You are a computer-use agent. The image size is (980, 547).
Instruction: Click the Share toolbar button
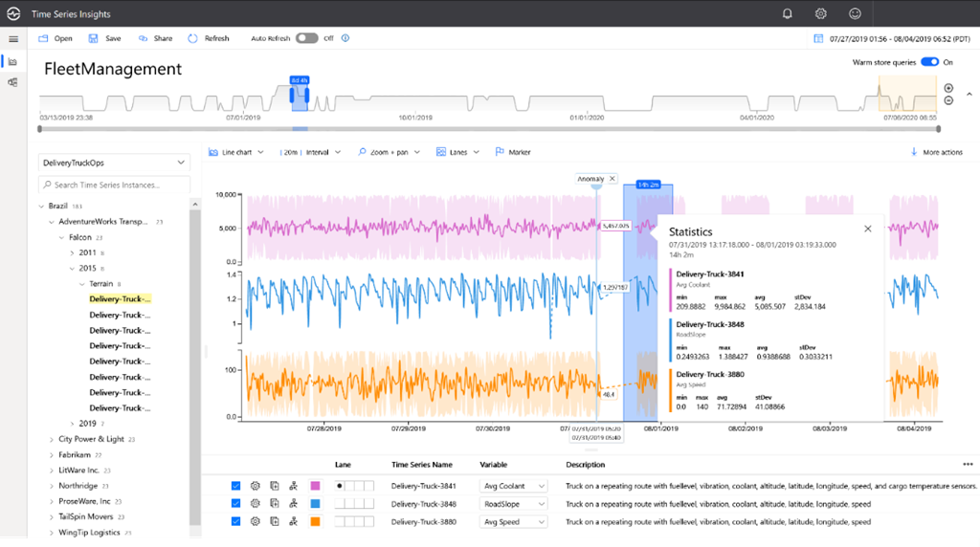155,38
